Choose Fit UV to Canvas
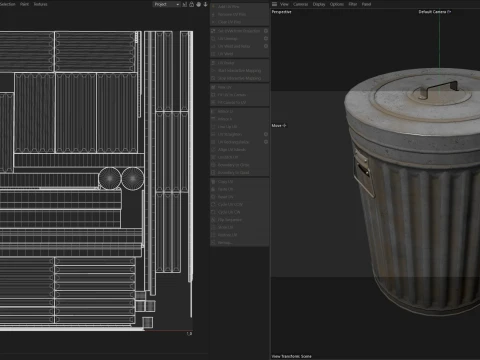Screen dimensions: 480x360 click(x=240, y=95)
